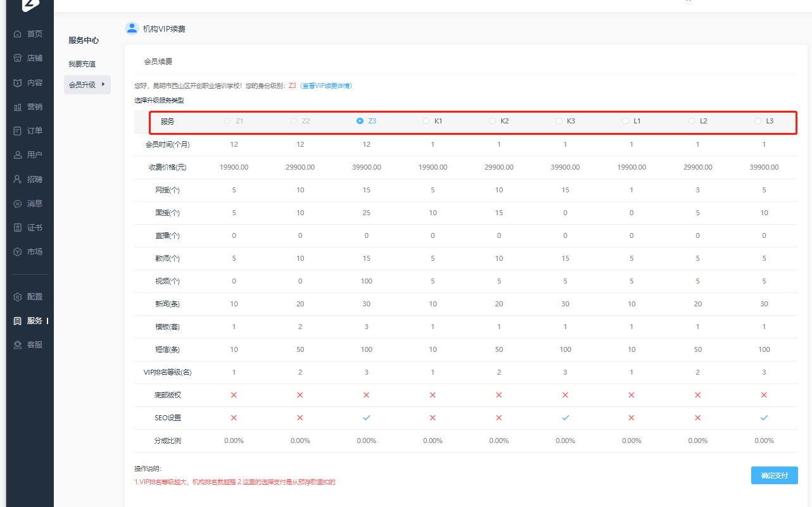Screen dimensions: 812x507
Task: Click the SEO设置 checkmark under L3
Action: pyautogui.click(x=764, y=418)
